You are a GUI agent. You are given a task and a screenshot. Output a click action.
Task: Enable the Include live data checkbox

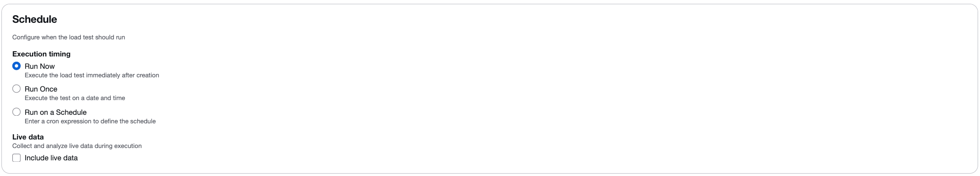tap(17, 158)
